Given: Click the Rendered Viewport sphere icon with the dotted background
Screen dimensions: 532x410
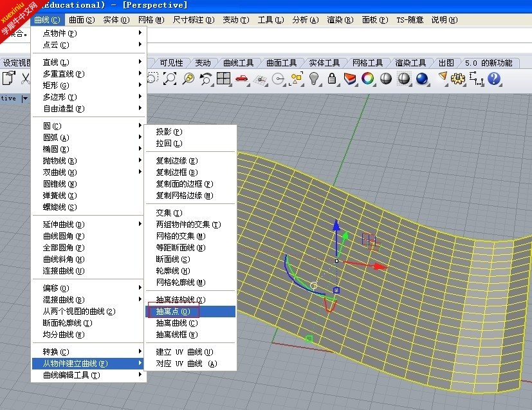Looking at the screenshot, I should click(x=404, y=79).
